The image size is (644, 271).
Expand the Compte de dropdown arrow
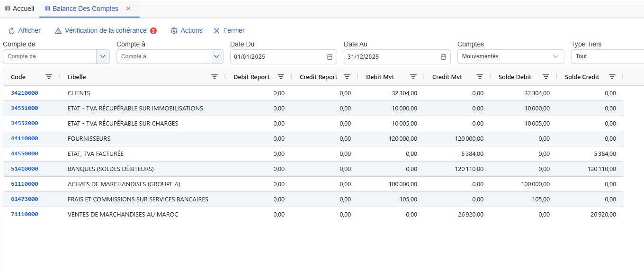pos(103,57)
